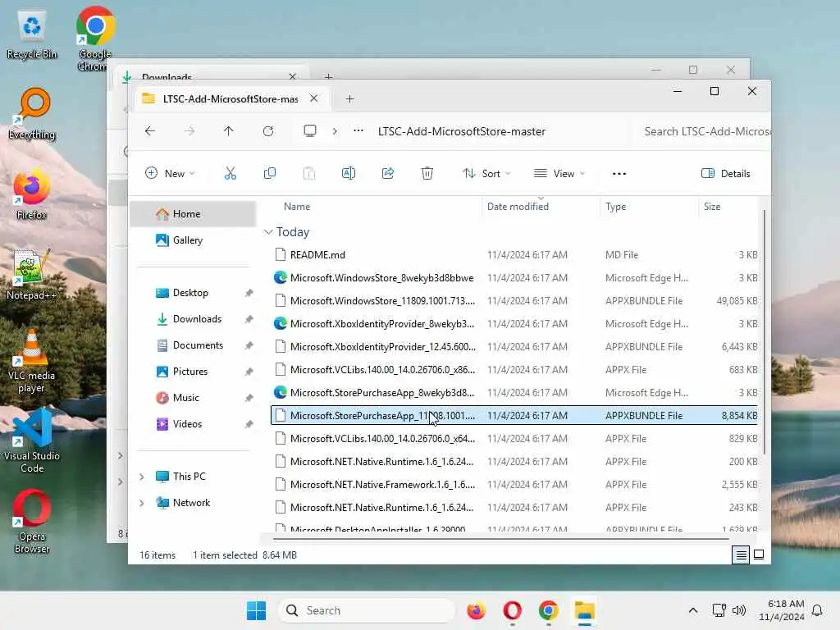Click the horizontal scrollbar under file list
The image size is (840, 630).
(x=500, y=539)
